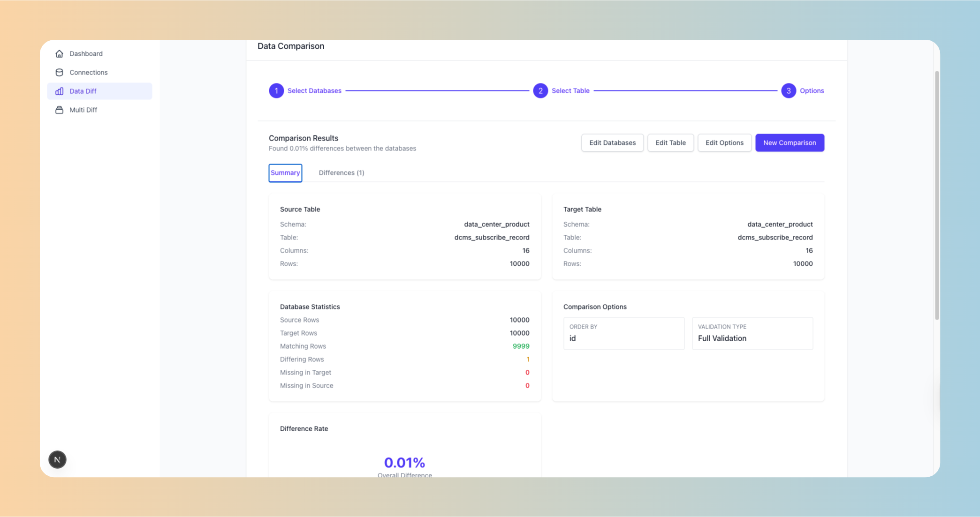Click the page vertical scrollbar
Viewport: 980px width, 517px height.
[937, 195]
